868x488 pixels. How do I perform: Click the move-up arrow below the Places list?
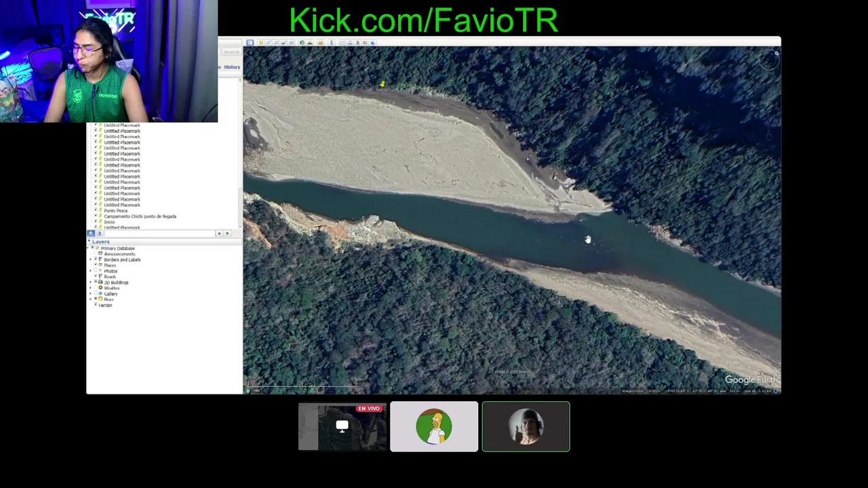tap(219, 233)
